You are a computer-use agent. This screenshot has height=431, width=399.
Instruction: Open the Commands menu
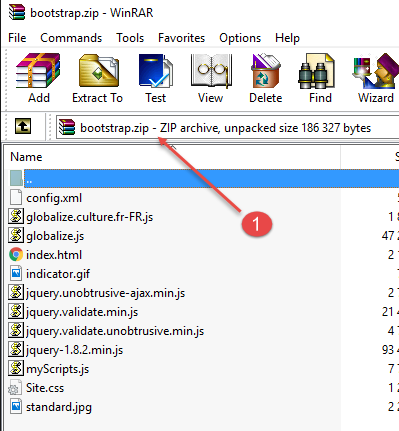pyautogui.click(x=71, y=38)
